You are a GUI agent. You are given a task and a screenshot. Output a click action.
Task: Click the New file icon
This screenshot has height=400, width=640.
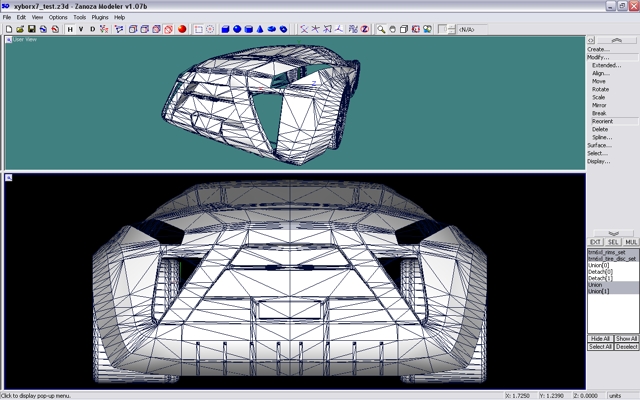(8, 29)
